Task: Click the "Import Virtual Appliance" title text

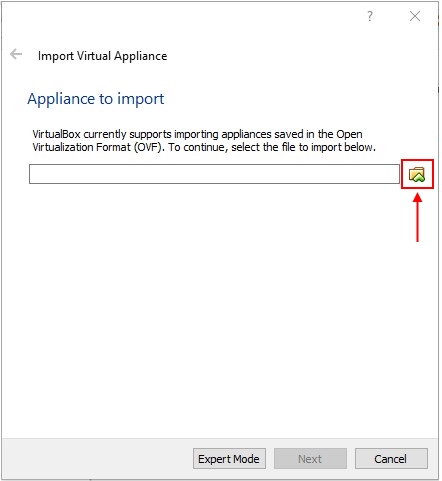Action: [x=103, y=56]
